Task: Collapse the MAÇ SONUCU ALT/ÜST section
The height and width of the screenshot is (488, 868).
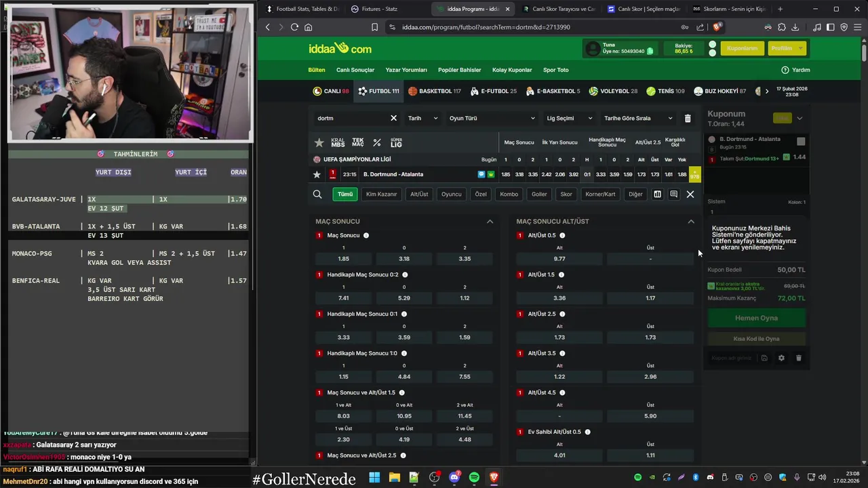Action: tap(691, 222)
